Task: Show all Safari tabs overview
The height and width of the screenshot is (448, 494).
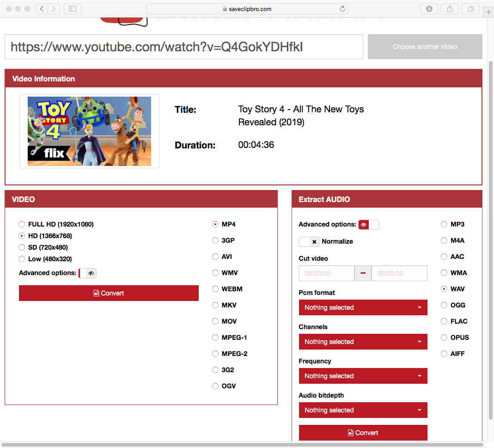Action: 471,9
